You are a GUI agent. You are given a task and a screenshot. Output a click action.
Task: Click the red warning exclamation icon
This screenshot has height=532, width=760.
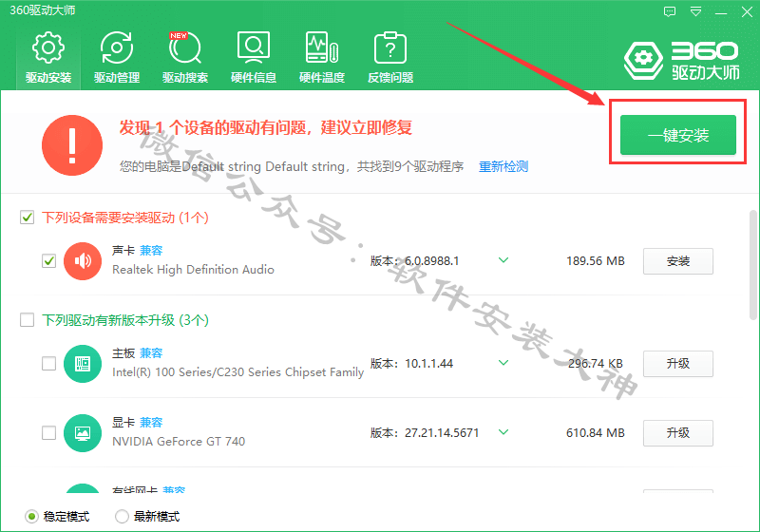[72, 144]
